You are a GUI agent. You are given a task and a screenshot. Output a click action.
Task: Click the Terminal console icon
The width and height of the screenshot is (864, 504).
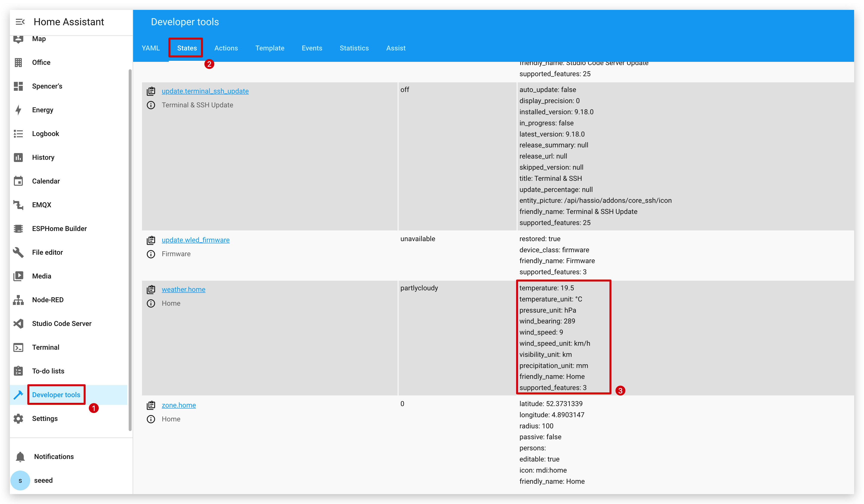point(18,347)
